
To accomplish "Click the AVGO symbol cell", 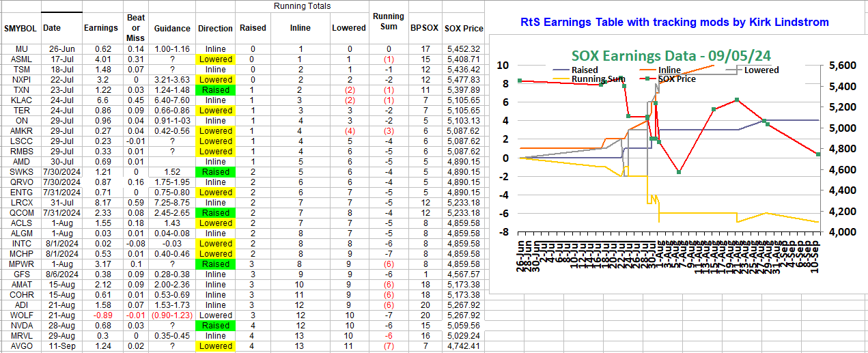I will point(20,346).
